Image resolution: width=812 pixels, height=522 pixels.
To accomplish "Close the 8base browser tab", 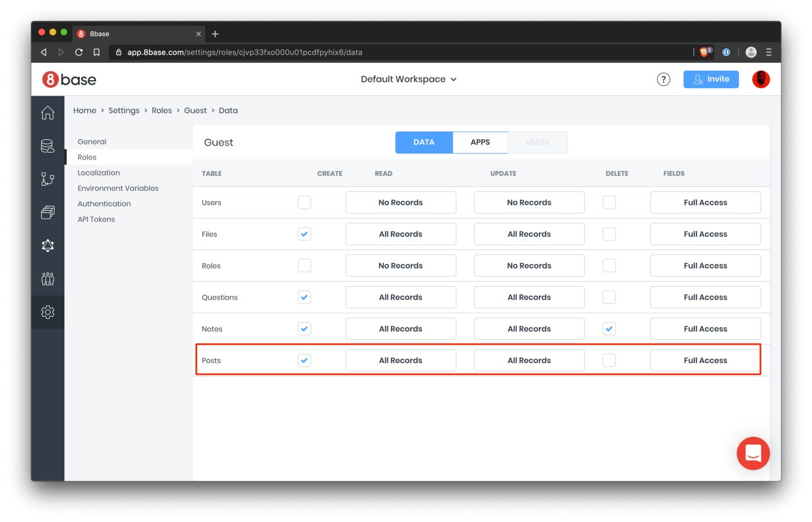I will click(x=198, y=34).
